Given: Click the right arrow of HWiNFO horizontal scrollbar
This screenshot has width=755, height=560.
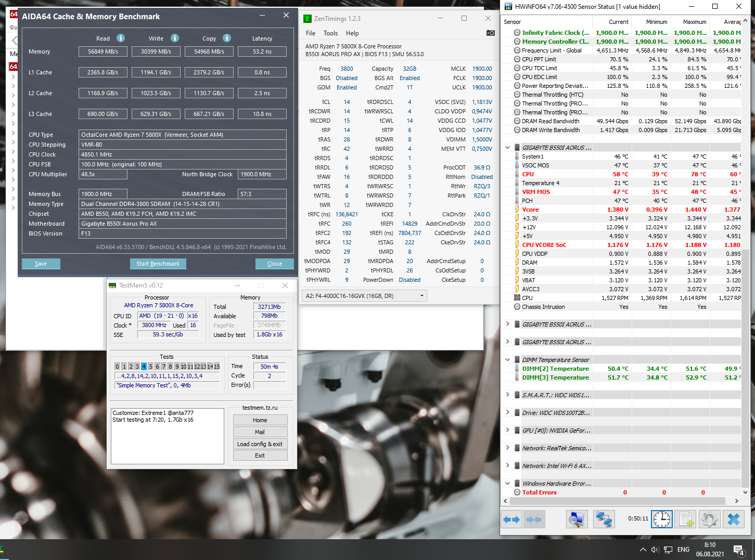Looking at the screenshot, I should click(x=736, y=501).
